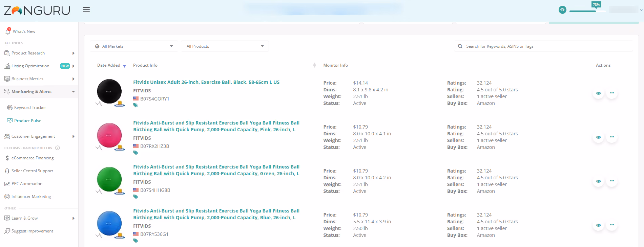
Task: Open the Blue 26-inch exercise ball link
Action: [216, 214]
